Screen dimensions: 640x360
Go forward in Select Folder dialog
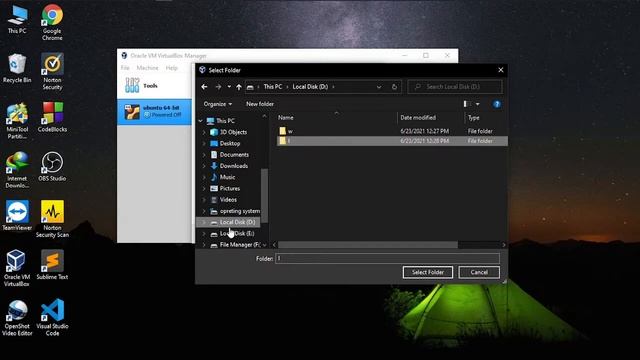(x=218, y=87)
